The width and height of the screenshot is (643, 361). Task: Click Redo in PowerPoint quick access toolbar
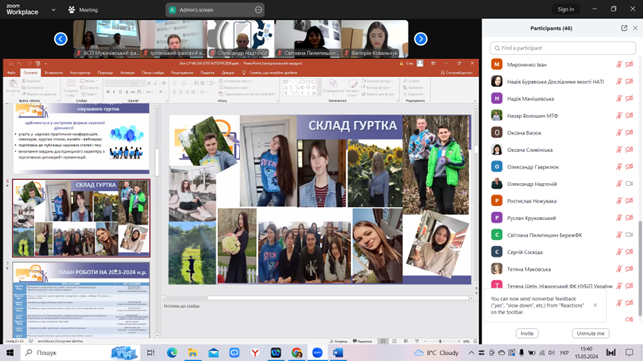(x=29, y=64)
